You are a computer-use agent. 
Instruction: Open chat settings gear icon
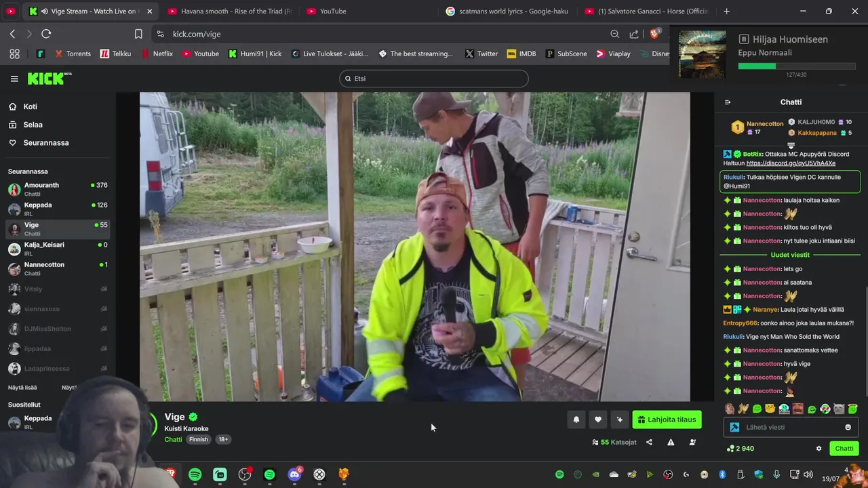click(818, 449)
